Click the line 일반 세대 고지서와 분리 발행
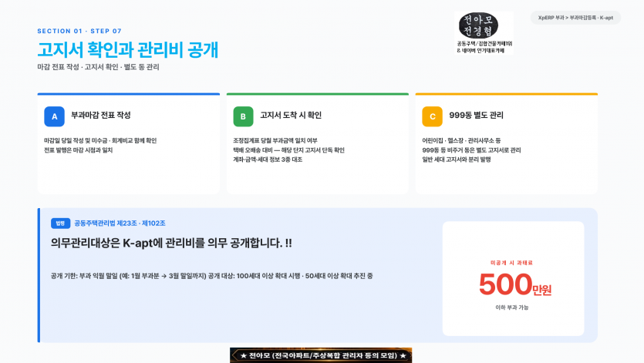Image resolution: width=644 pixels, height=363 pixels. [x=457, y=160]
